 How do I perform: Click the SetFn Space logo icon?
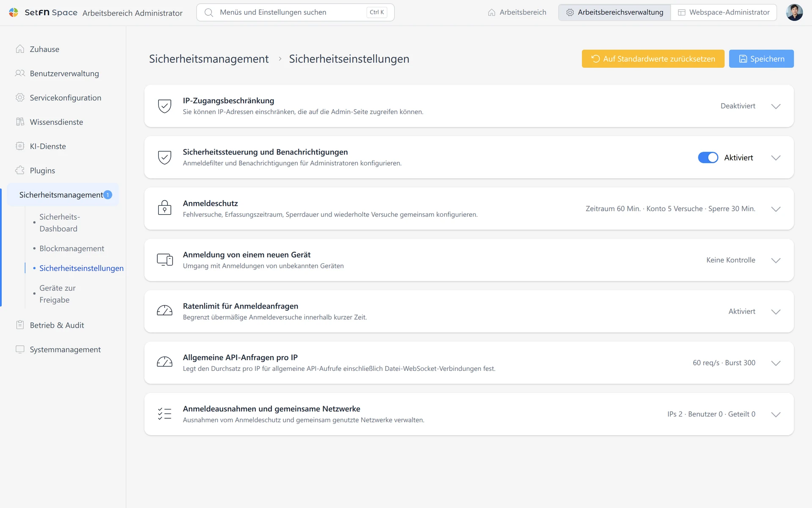pyautogui.click(x=14, y=12)
